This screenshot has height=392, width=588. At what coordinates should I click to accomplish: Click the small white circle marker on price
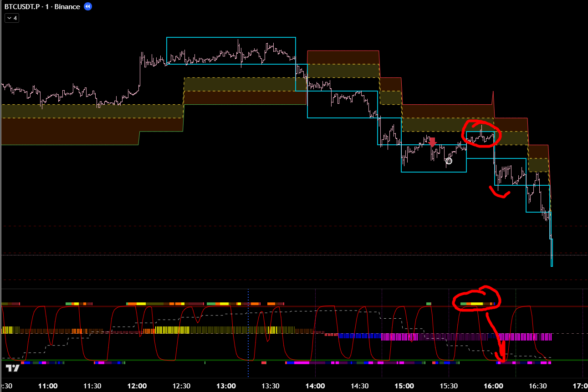[x=449, y=161]
